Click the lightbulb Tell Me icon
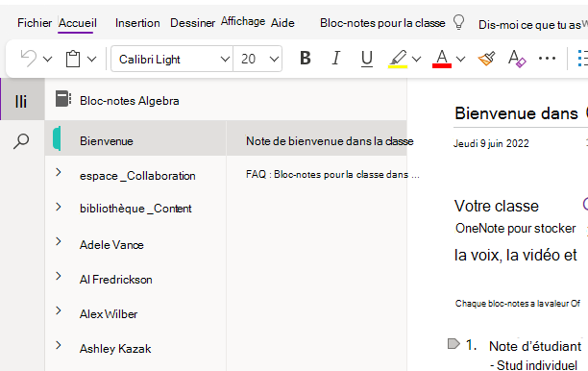Viewport: 588px width, 371px height. tap(458, 22)
